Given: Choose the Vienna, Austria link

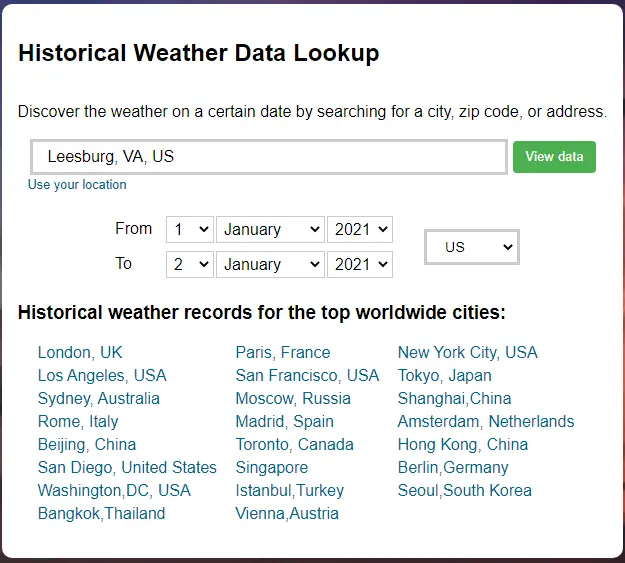Looking at the screenshot, I should [287, 513].
